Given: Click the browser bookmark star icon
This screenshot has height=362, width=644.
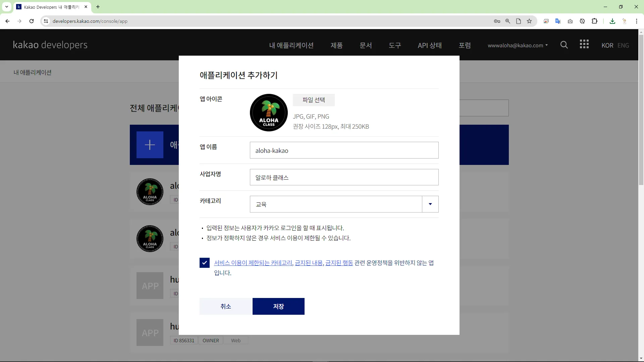Looking at the screenshot, I should [x=529, y=21].
